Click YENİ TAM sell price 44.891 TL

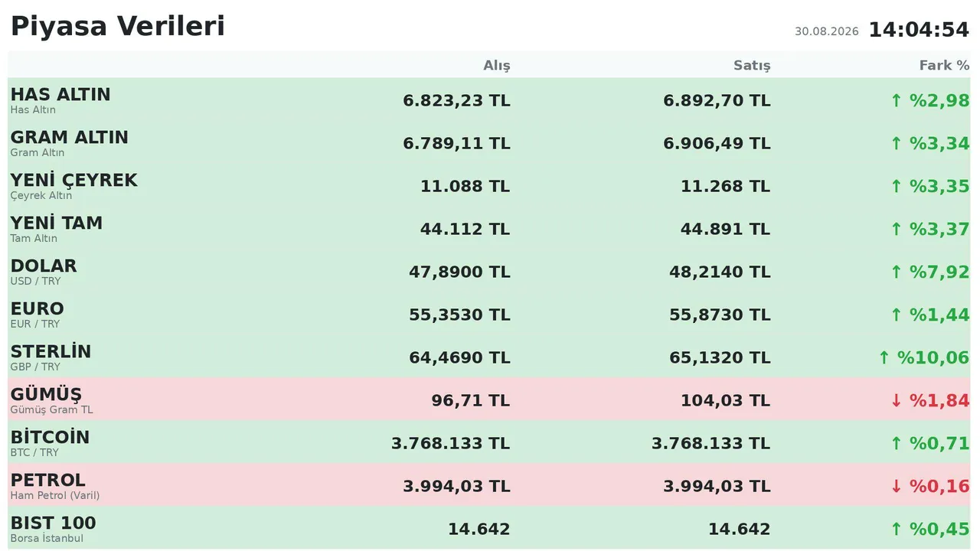pos(726,229)
